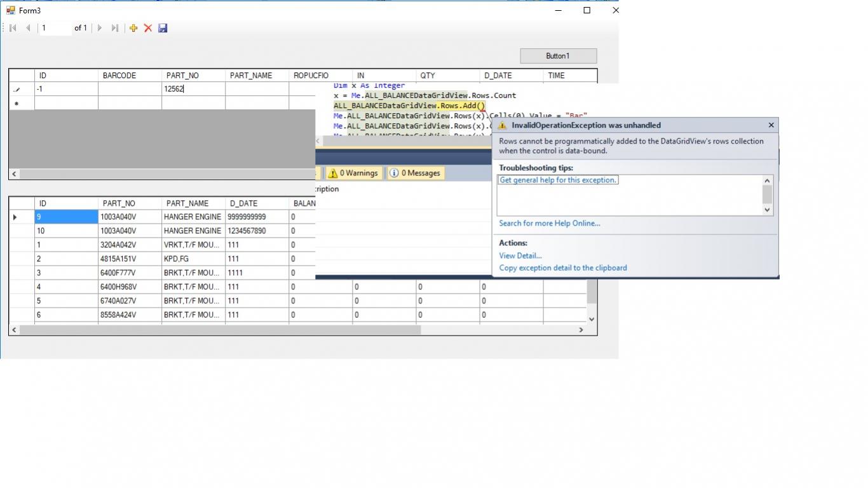Click PART_NO column header in top grid
Screen dimensions: 868x488
pyautogui.click(x=193, y=75)
